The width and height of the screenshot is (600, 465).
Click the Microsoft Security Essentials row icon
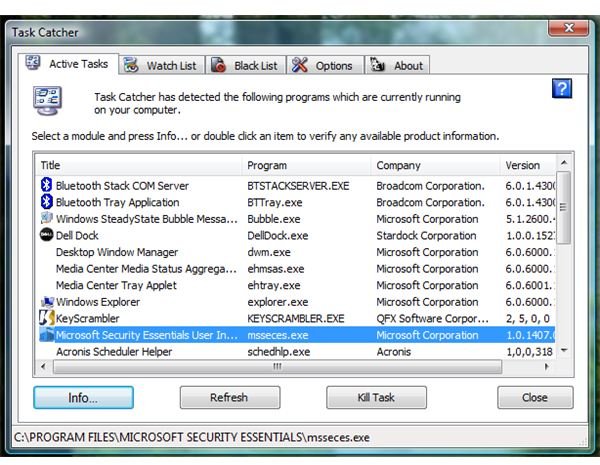pyautogui.click(x=47, y=334)
